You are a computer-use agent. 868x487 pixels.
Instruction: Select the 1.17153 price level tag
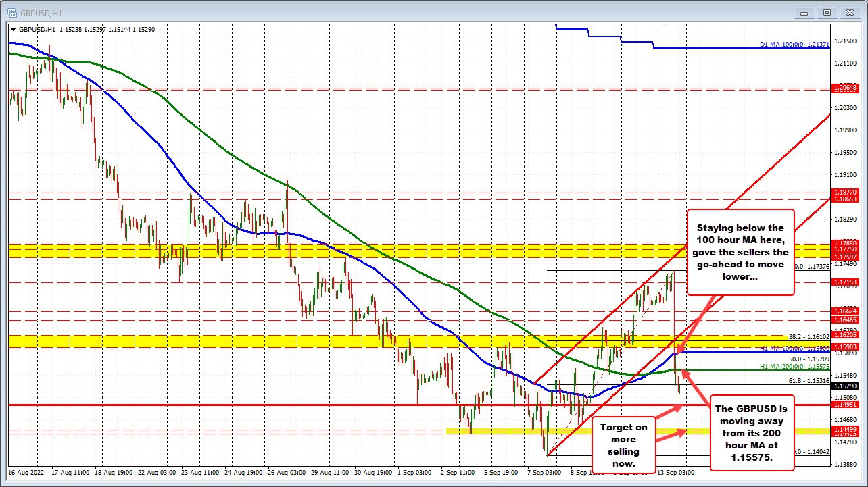point(845,282)
